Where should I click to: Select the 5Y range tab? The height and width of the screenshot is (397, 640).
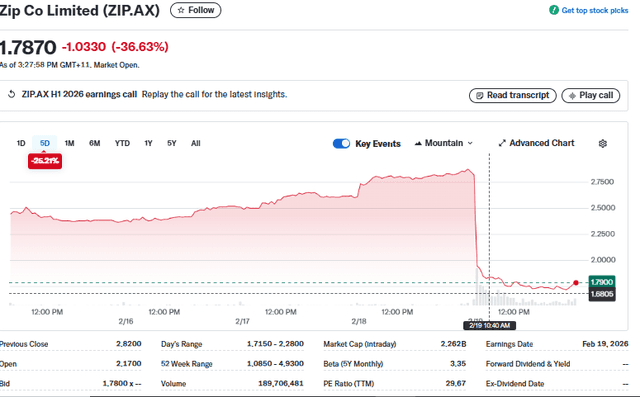(x=172, y=143)
